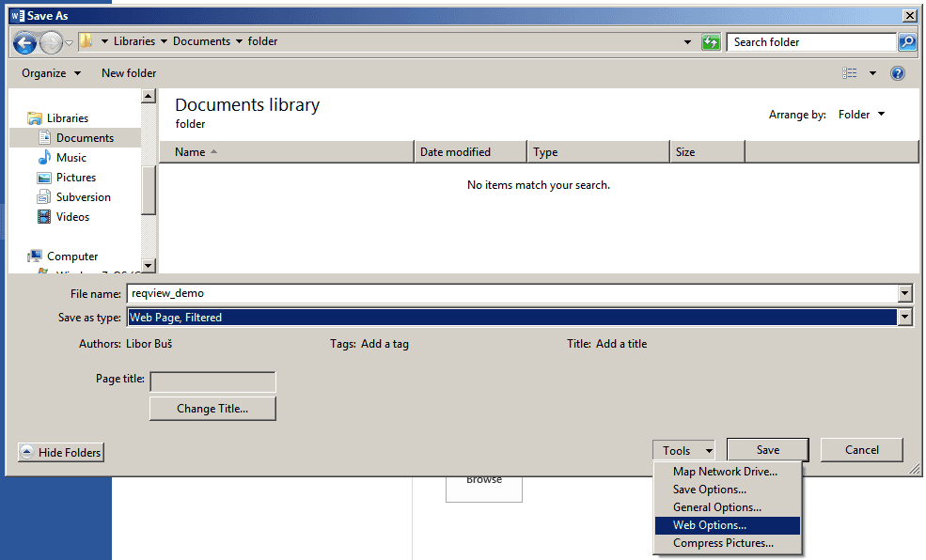
Task: Click the Computer monitor icon
Action: coord(35,256)
